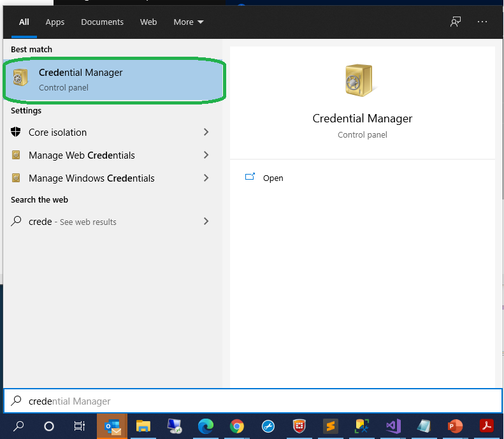Click the Core isolation shield icon
The height and width of the screenshot is (439, 504).
16,132
